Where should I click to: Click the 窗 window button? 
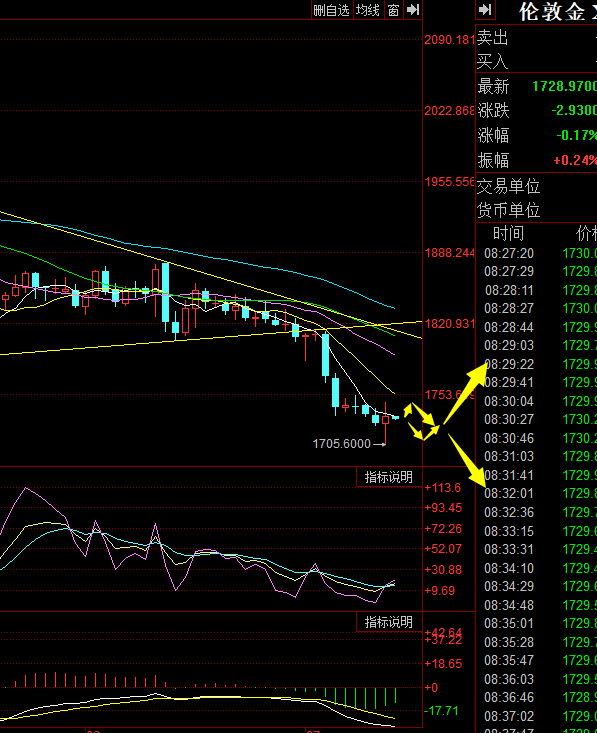tap(394, 10)
